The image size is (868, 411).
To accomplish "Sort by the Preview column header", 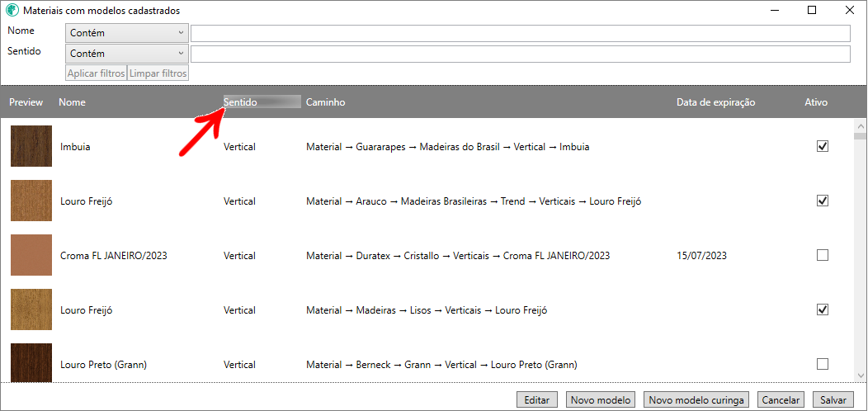I will pos(26,102).
